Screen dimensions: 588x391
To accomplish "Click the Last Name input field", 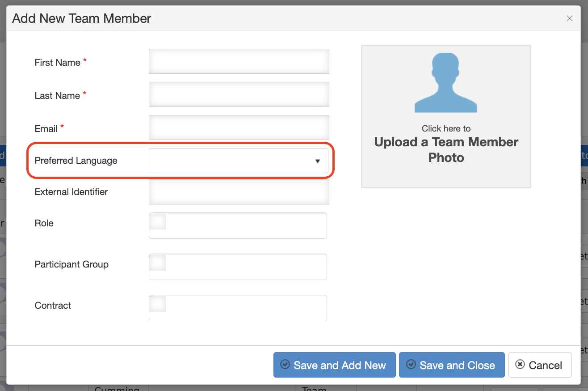I will [239, 94].
